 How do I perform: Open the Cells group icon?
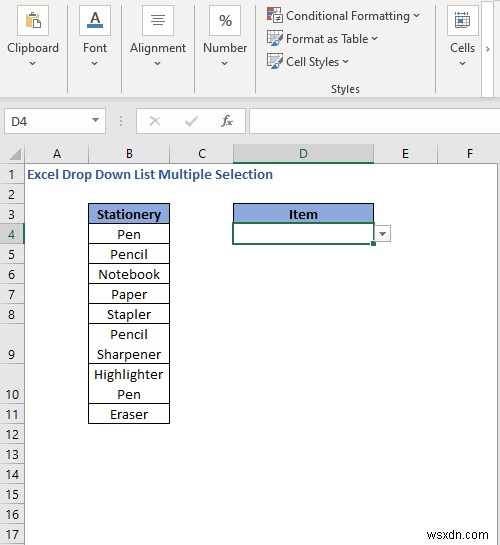tap(462, 21)
